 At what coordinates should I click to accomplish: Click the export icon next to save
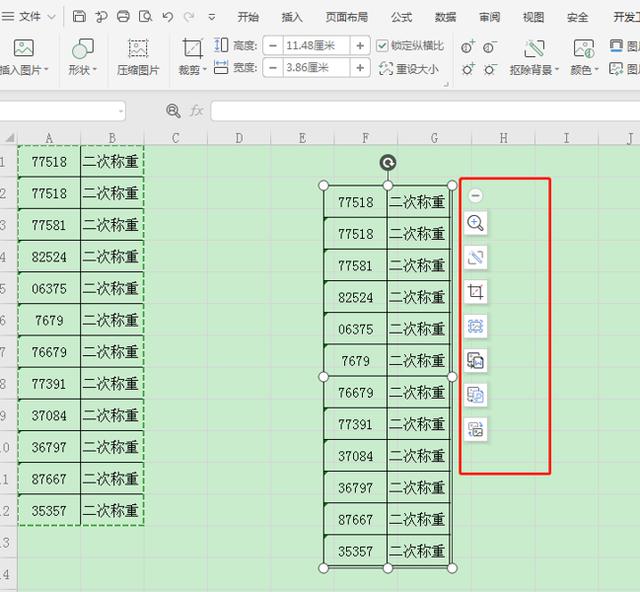pos(101,16)
